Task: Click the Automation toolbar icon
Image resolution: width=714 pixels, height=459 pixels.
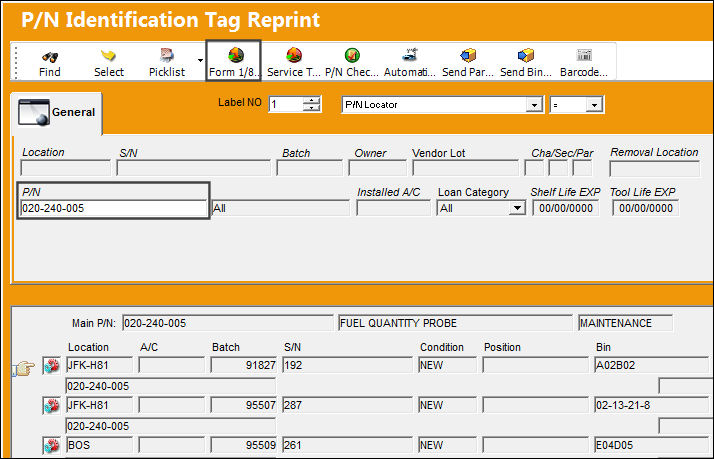Action: (x=410, y=55)
